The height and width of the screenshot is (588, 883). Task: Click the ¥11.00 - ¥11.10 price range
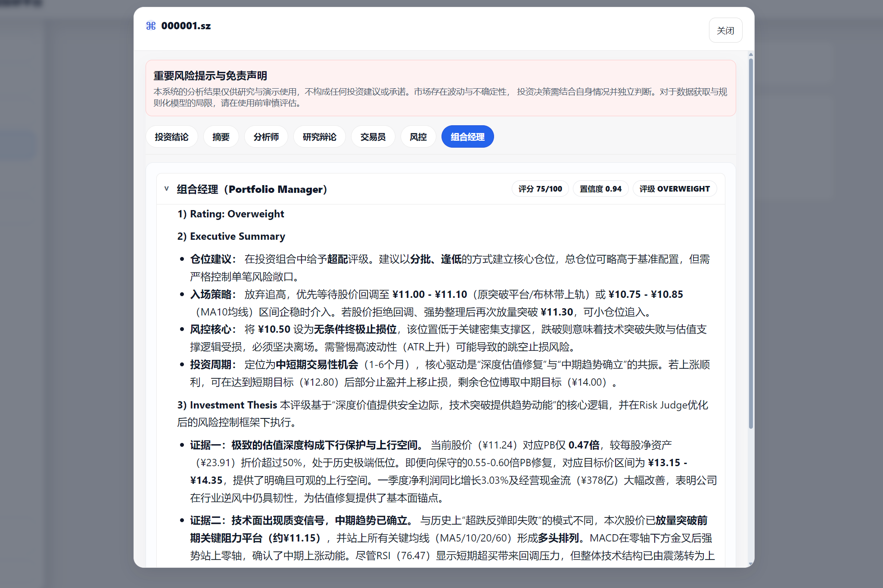point(430,294)
